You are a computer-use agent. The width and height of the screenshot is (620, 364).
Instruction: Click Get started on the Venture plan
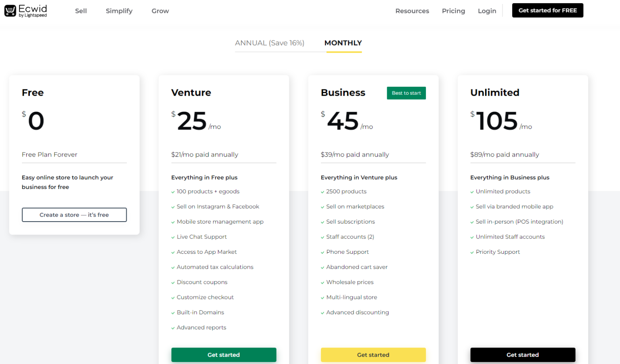[x=224, y=355]
